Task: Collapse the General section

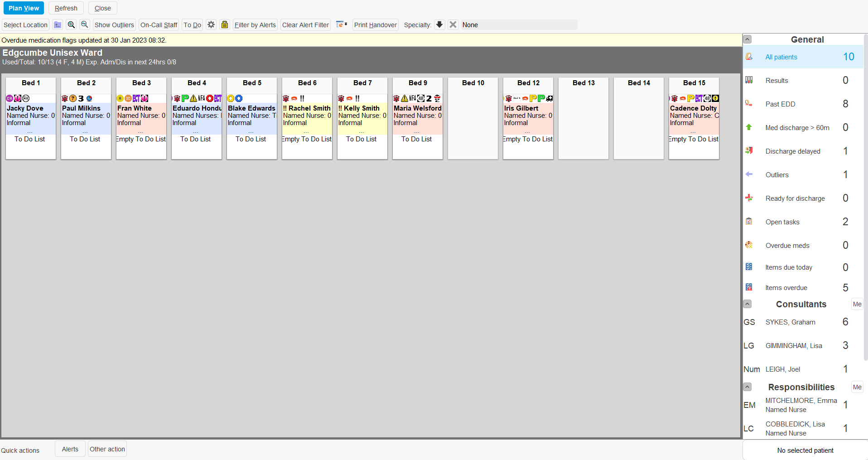Action: tap(747, 39)
